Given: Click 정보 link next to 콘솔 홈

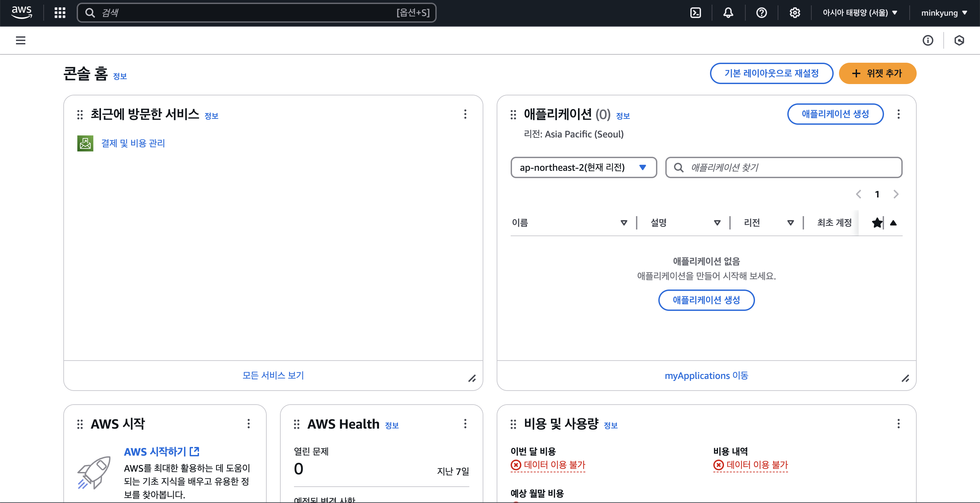Looking at the screenshot, I should click(x=120, y=76).
